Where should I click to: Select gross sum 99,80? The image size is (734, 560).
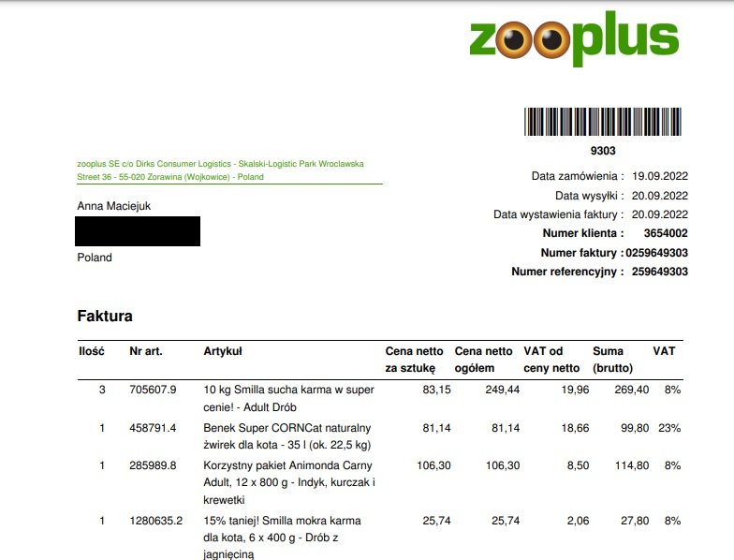pyautogui.click(x=635, y=428)
